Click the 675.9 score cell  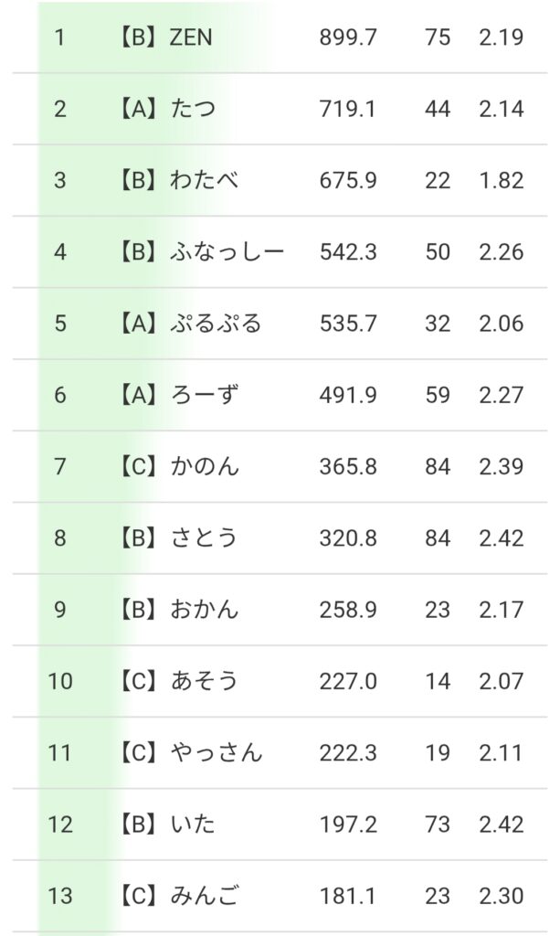pos(348,181)
